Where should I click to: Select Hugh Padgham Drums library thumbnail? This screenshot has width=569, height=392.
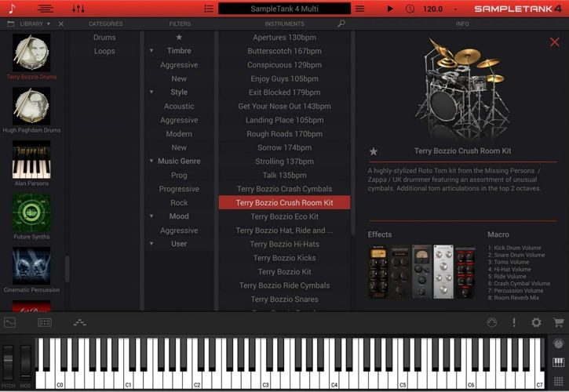[x=31, y=105]
